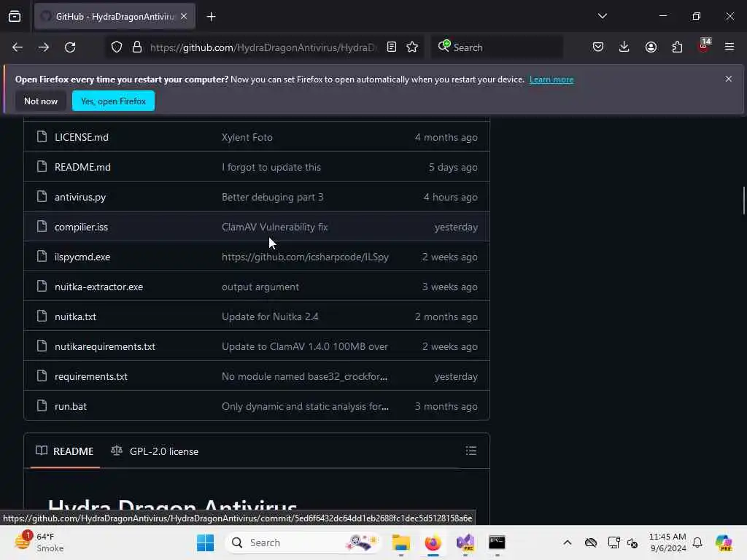
Task: Click the taskbar Search box
Action: [303, 542]
